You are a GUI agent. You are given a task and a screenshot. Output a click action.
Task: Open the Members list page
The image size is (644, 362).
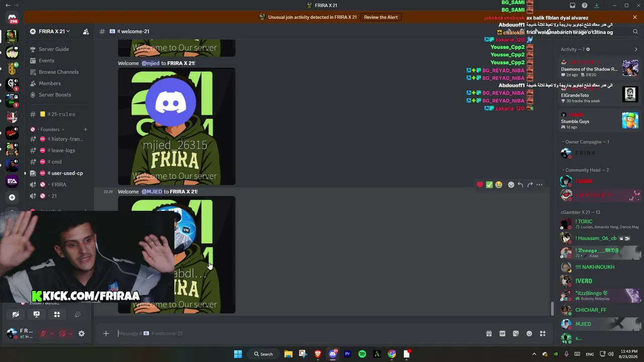(x=49, y=83)
